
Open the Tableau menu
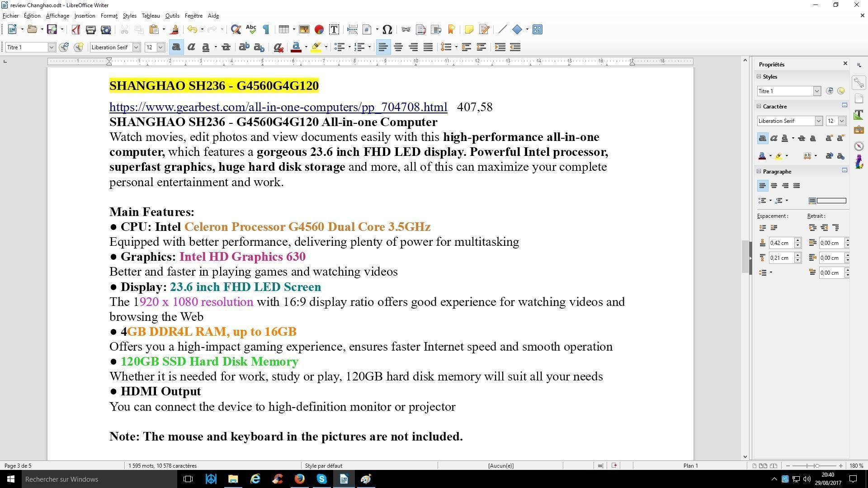coord(151,16)
